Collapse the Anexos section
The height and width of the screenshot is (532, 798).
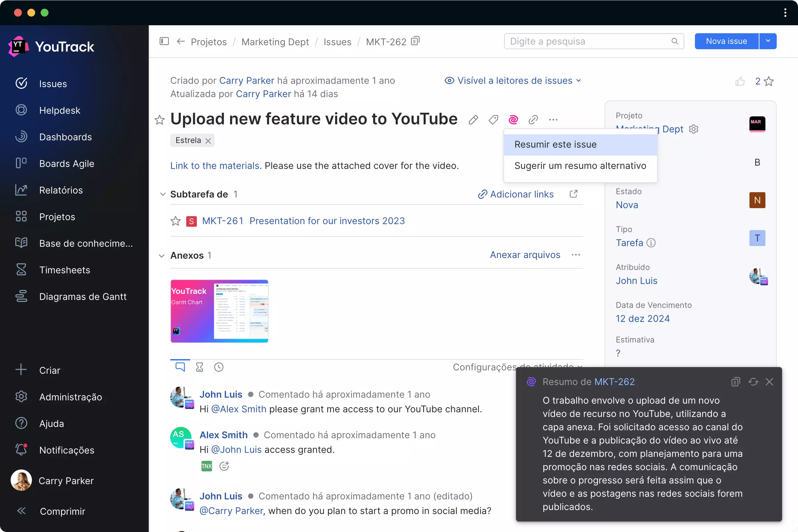pyautogui.click(x=162, y=255)
